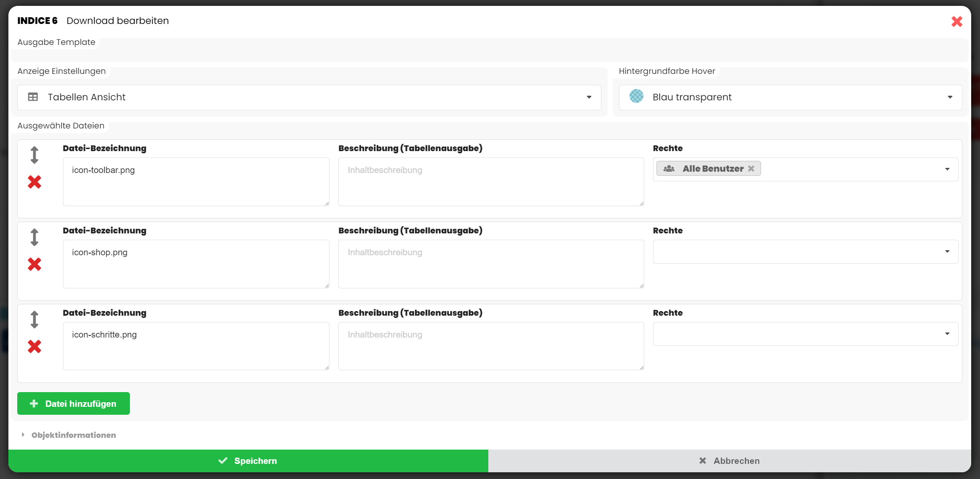Viewport: 980px width, 479px height.
Task: Open the Hintergrundfarbe Hover dropdown
Action: (x=790, y=97)
